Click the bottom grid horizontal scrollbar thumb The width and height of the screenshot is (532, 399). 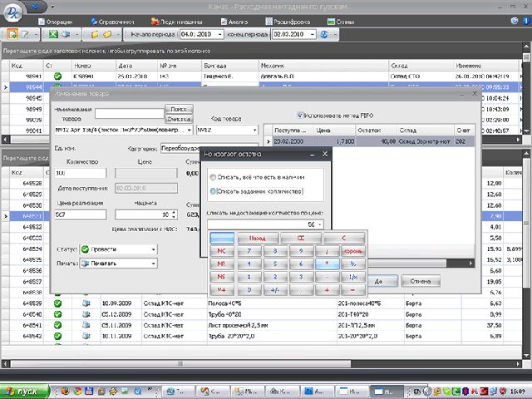pyautogui.click(x=180, y=364)
